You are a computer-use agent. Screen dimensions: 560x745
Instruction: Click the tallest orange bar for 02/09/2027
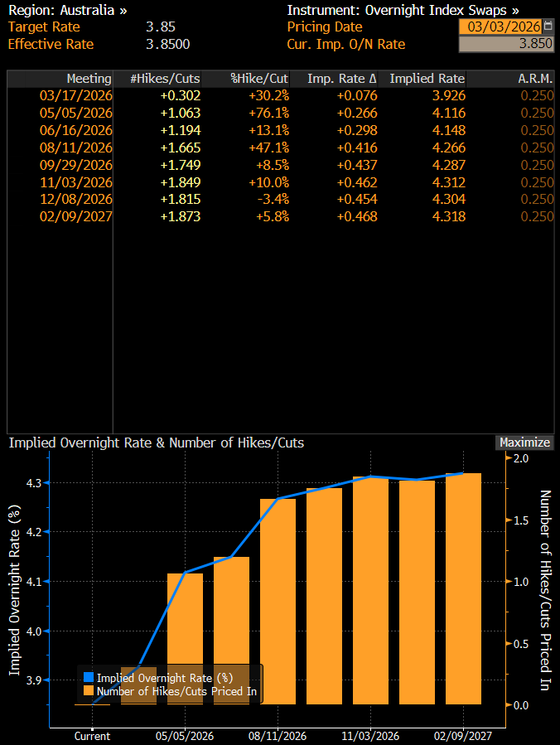[463, 588]
